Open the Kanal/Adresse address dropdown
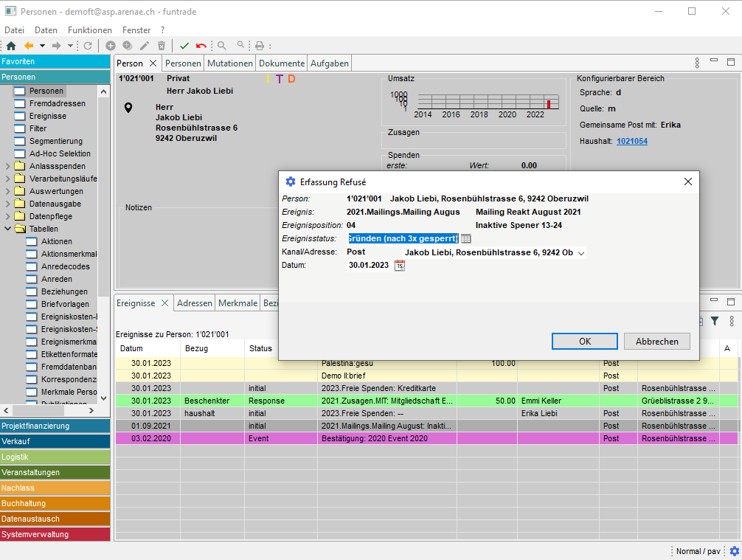The image size is (742, 560). pyautogui.click(x=581, y=253)
